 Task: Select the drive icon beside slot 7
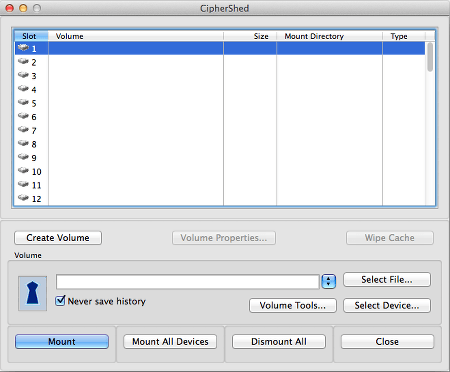[23, 130]
